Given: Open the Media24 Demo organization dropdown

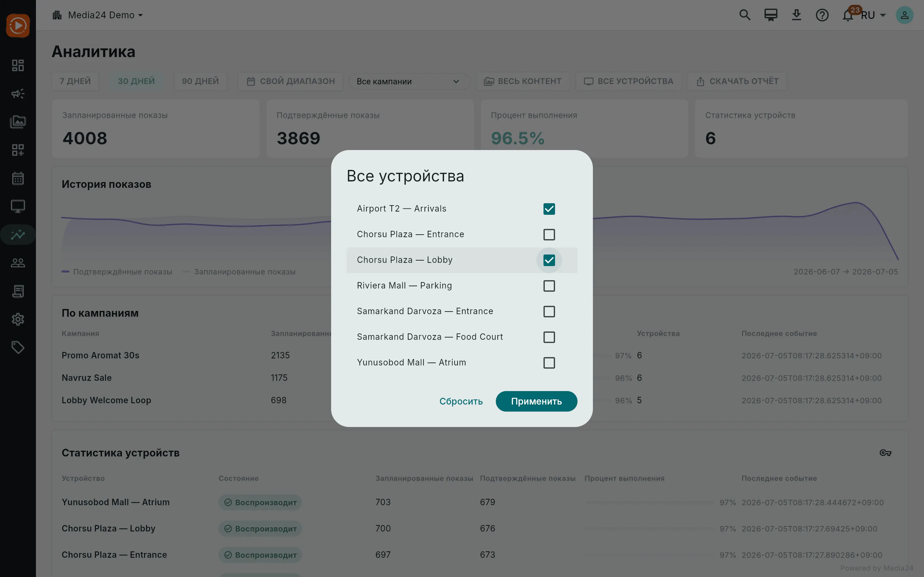Looking at the screenshot, I should [98, 15].
